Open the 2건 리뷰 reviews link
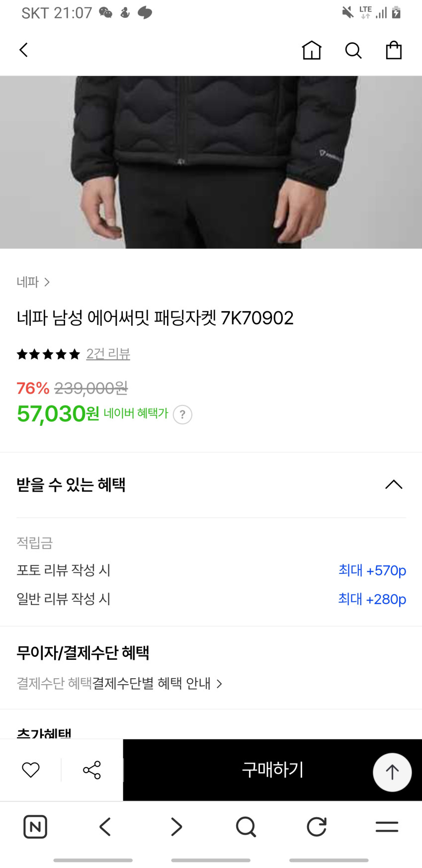 tap(108, 354)
